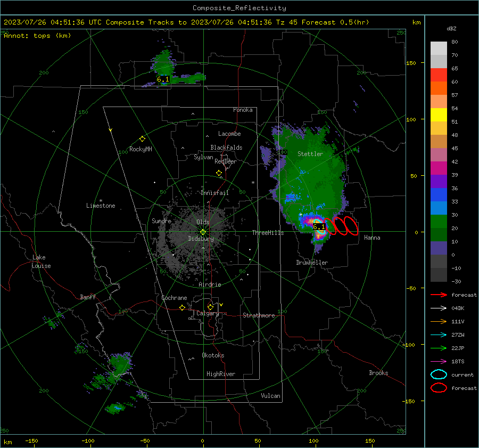Click the 30 dBZ light blue swatch
479x448 pixels.
(x=439, y=208)
